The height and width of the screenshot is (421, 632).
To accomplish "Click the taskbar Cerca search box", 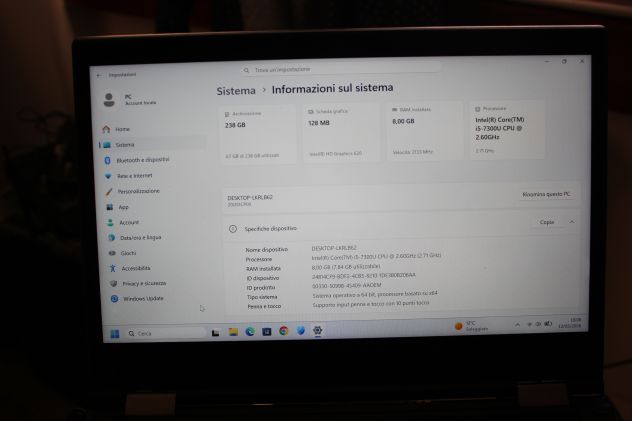I will pos(165,333).
